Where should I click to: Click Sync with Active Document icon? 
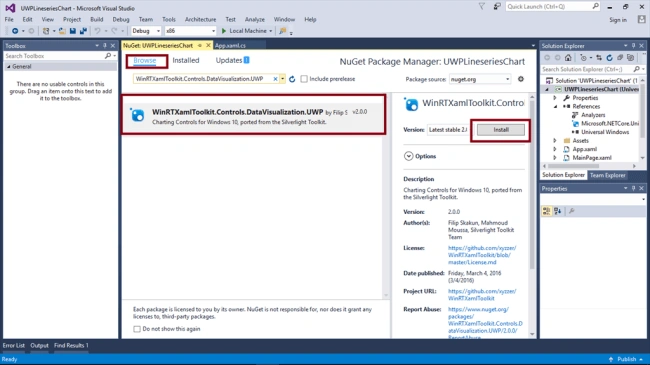599,58
